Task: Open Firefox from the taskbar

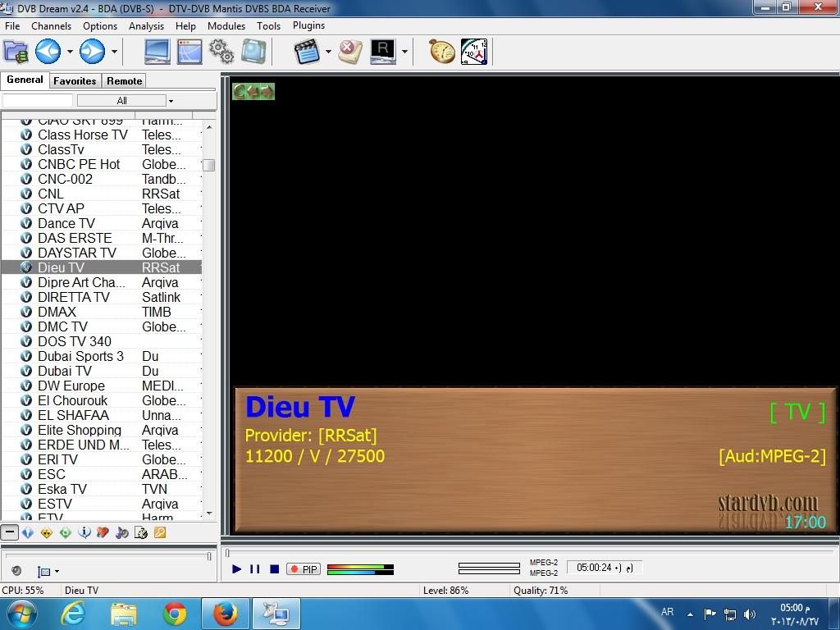Action: 226,614
